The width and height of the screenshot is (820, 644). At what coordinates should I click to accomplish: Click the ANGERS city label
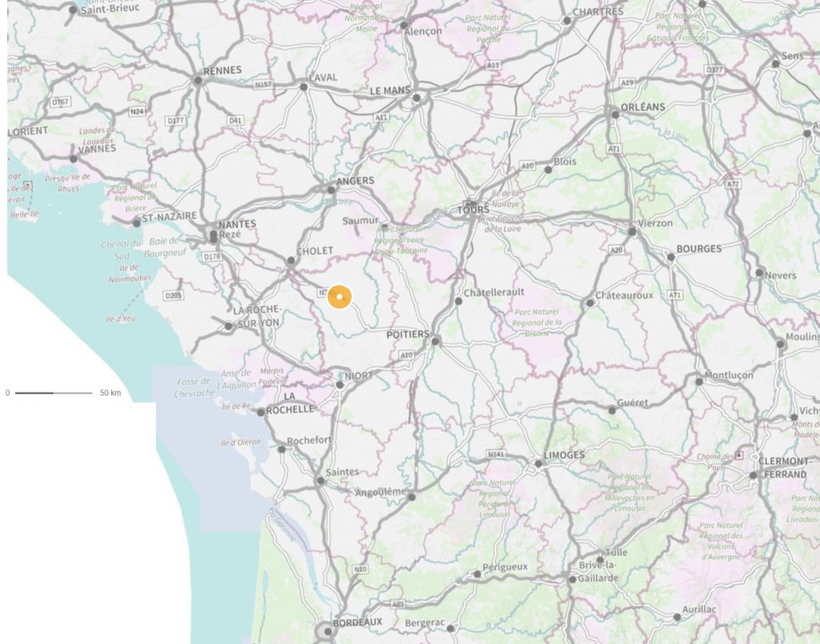click(x=355, y=181)
